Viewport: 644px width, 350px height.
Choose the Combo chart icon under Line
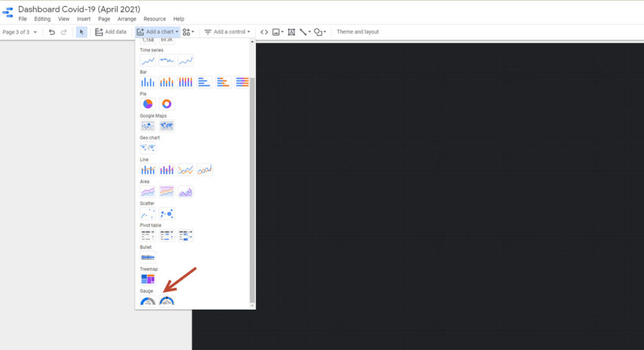(148, 170)
